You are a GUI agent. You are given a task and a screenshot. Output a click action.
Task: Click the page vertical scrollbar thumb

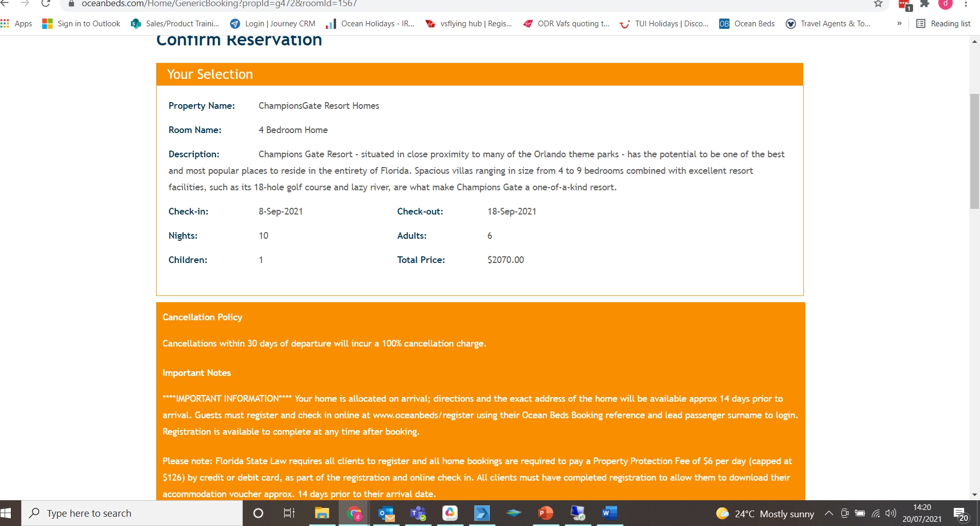point(974,151)
